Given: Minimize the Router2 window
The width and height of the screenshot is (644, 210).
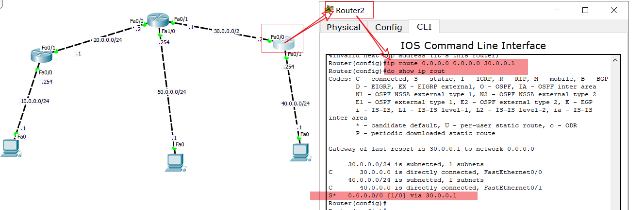Looking at the screenshot, I should [558, 10].
